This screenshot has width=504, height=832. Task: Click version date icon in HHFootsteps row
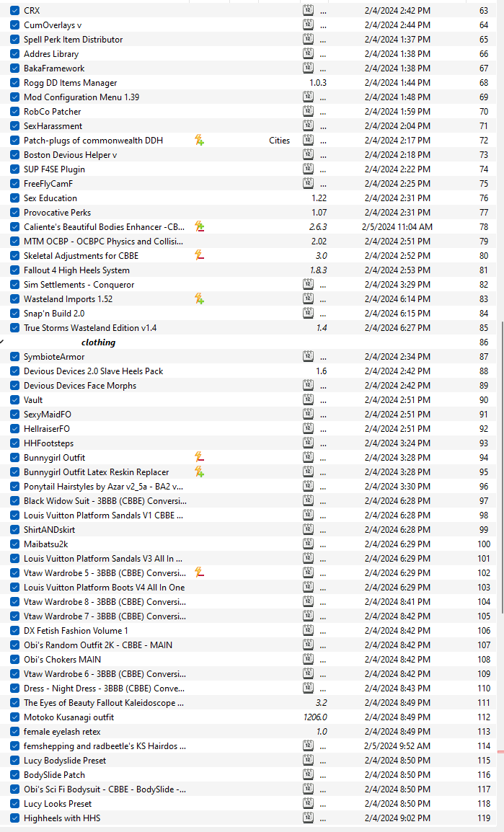pyautogui.click(x=308, y=443)
